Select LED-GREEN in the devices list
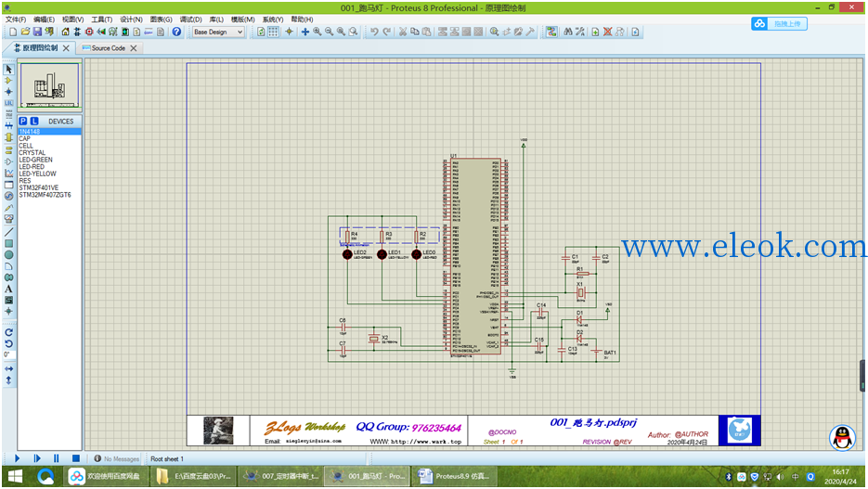The image size is (868, 489). 49,160
